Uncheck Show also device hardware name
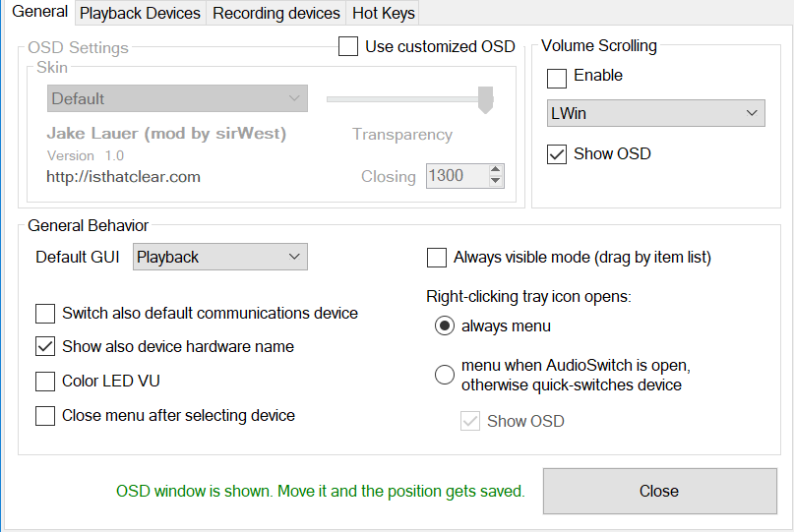 45,346
